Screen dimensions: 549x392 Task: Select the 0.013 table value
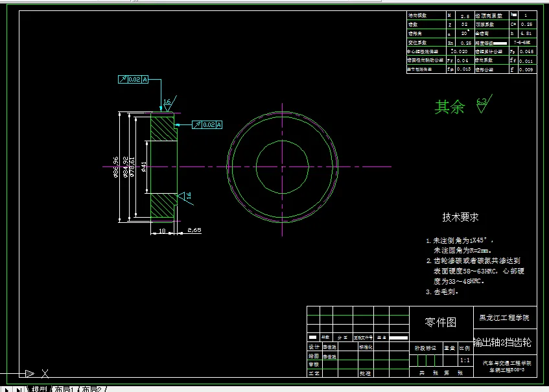[x=463, y=69]
